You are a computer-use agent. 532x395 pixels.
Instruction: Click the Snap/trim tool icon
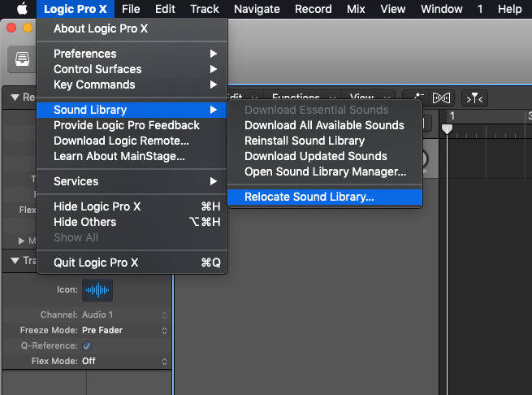tap(441, 98)
